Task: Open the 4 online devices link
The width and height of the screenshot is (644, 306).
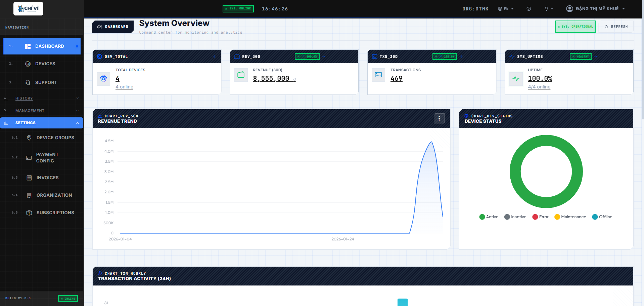Action: click(x=124, y=87)
